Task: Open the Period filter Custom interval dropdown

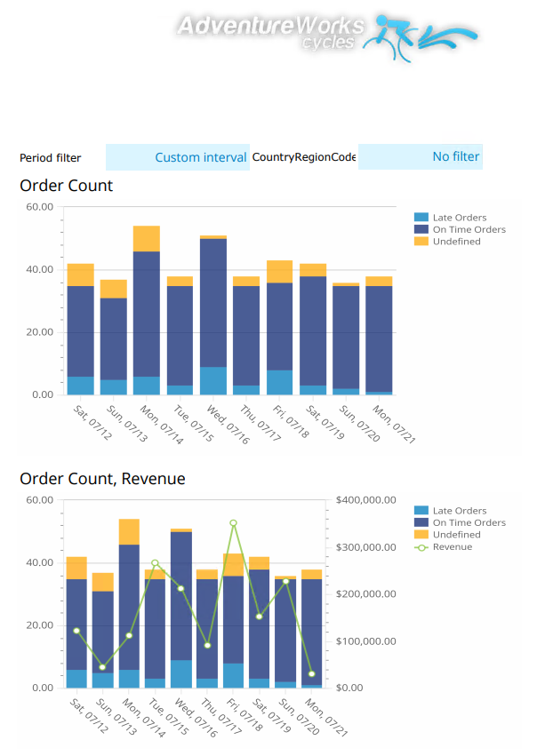Action: 177,157
